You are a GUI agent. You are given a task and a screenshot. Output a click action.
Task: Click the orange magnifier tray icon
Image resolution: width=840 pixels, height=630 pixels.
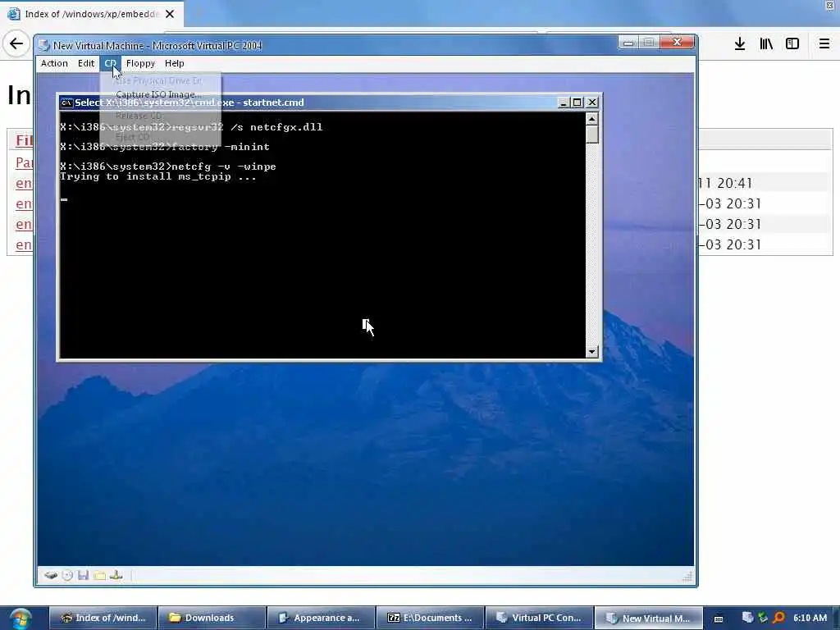[x=779, y=618]
